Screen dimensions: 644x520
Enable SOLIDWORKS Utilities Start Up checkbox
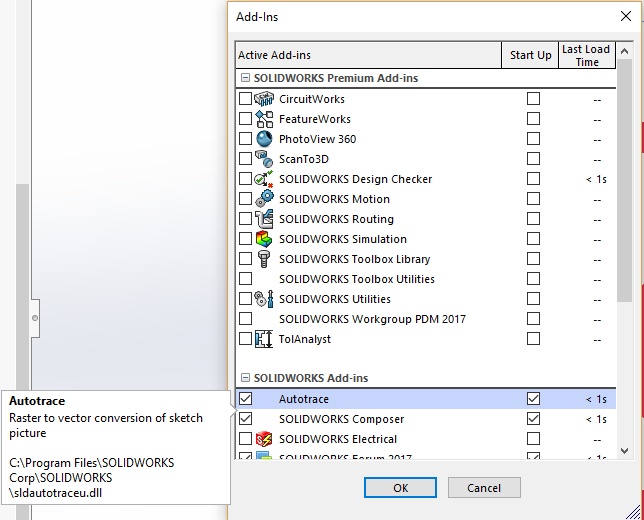click(533, 299)
